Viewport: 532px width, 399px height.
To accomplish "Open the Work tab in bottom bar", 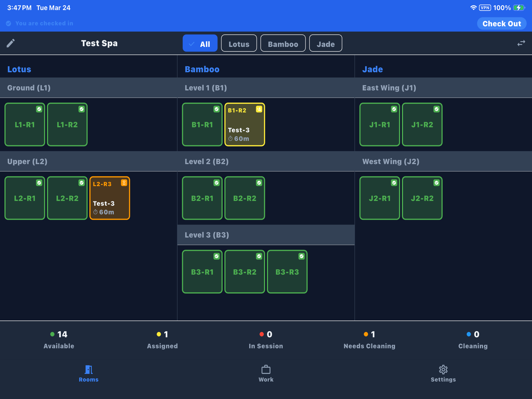I will [x=266, y=373].
